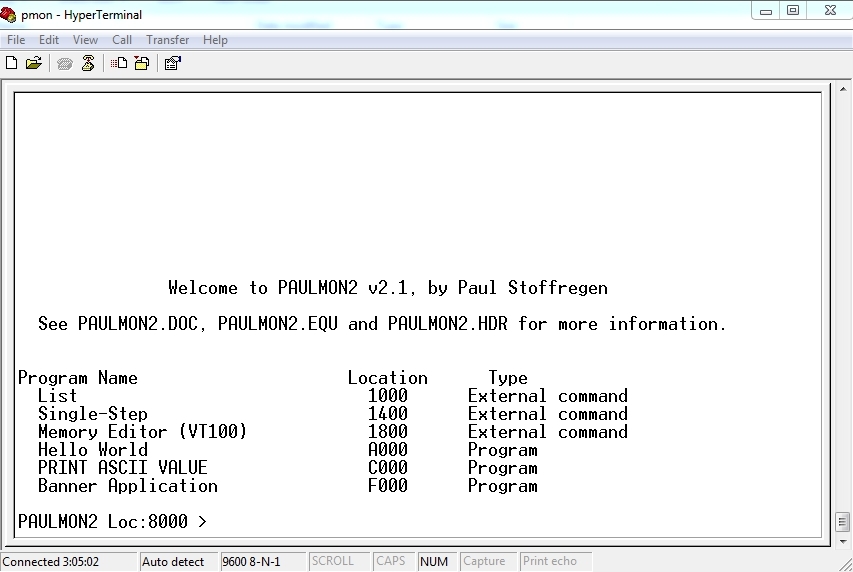The height and width of the screenshot is (572, 853).
Task: Click location value 1400
Action: pyautogui.click(x=388, y=414)
